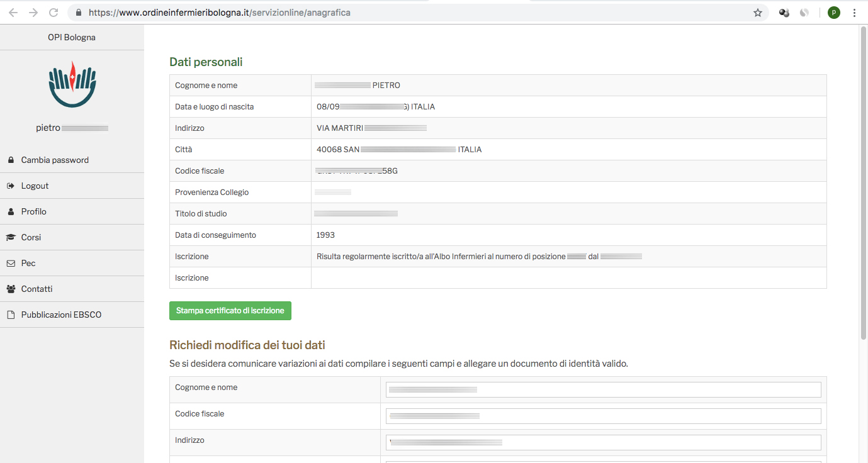Click the document icon for Pubblicazioni EBSCO
The width and height of the screenshot is (868, 463).
point(11,315)
